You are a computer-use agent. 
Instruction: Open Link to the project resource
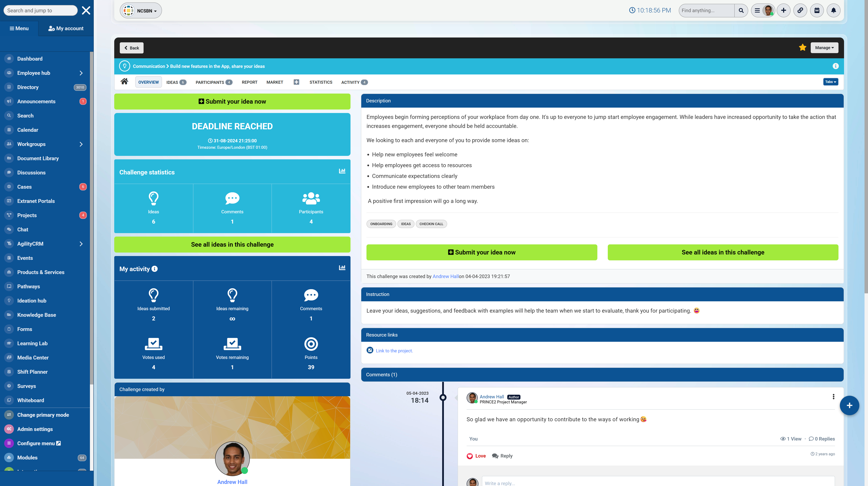click(x=394, y=351)
